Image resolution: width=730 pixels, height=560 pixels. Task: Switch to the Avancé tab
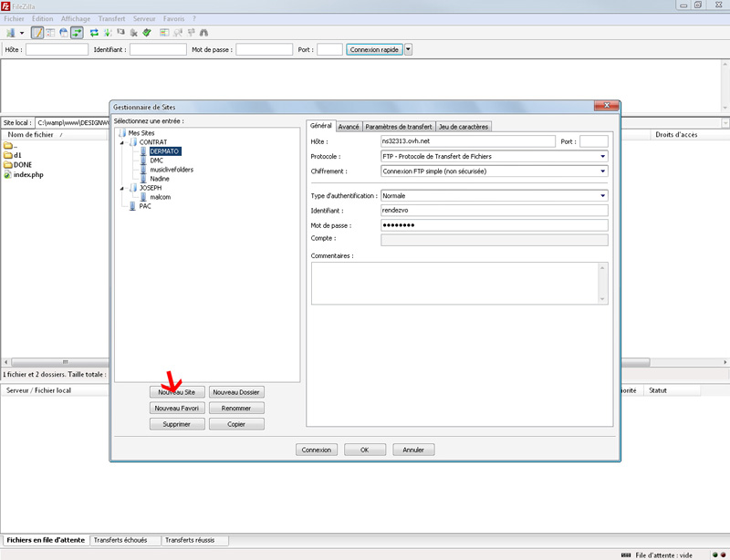click(349, 127)
